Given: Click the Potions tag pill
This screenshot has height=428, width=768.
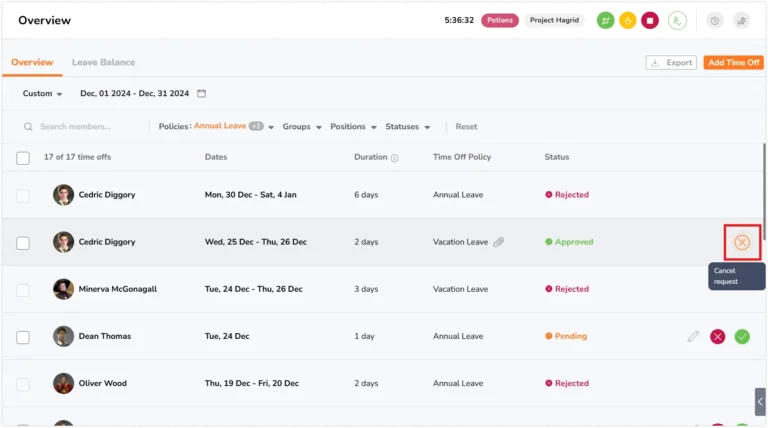Looking at the screenshot, I should (500, 20).
